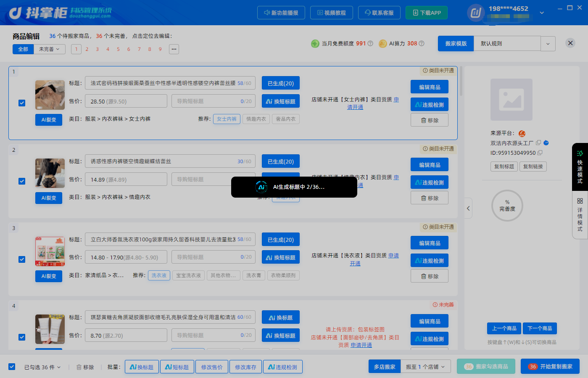Click the 下载APP download button
Screen dimensions: 588x378
(x=427, y=13)
